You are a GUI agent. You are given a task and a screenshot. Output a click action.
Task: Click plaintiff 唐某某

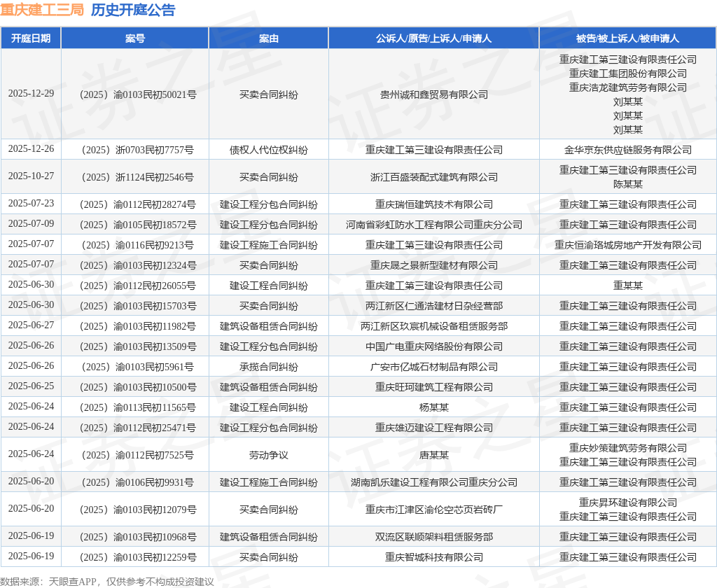pos(433,456)
